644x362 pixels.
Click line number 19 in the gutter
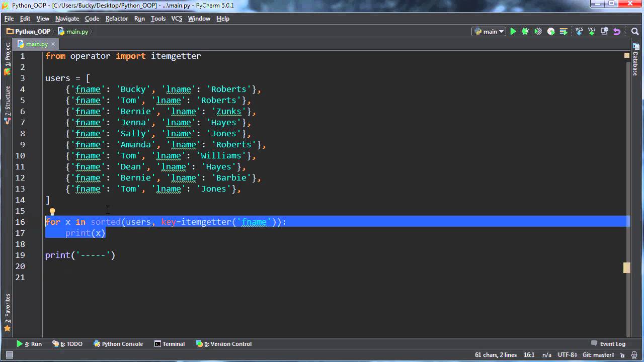[20, 255]
